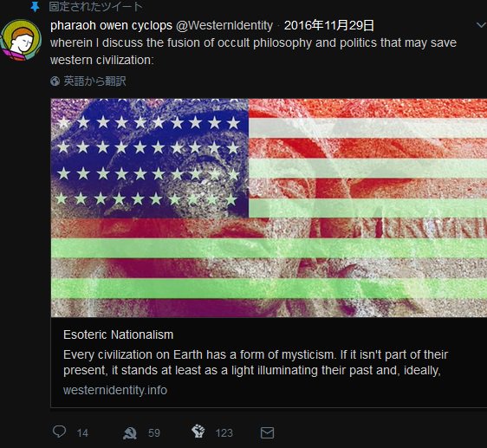
Task: Translate tweet using 英語から翻訳 link
Action: [x=94, y=81]
